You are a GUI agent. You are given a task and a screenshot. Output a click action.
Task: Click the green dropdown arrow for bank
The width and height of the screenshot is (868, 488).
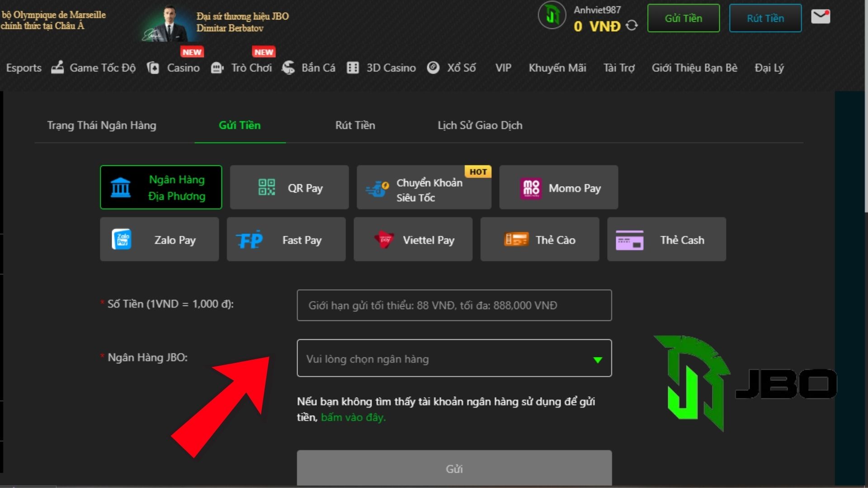tap(598, 360)
